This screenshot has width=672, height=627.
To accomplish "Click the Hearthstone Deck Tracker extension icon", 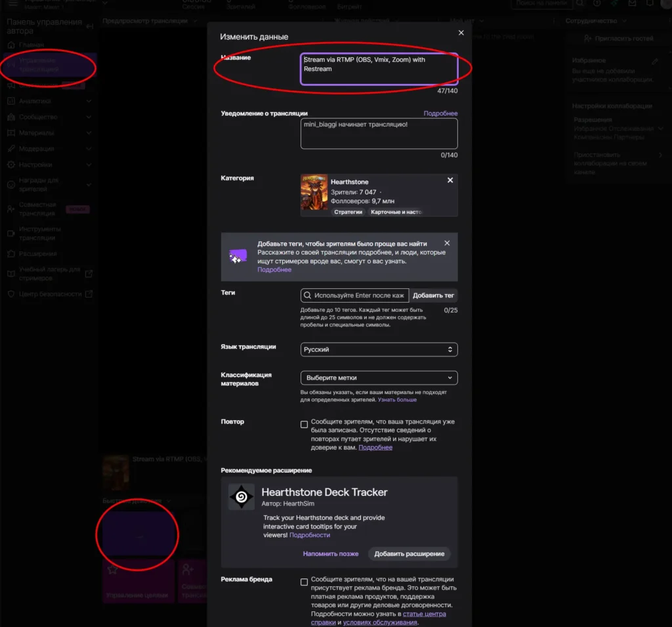I will point(241,497).
